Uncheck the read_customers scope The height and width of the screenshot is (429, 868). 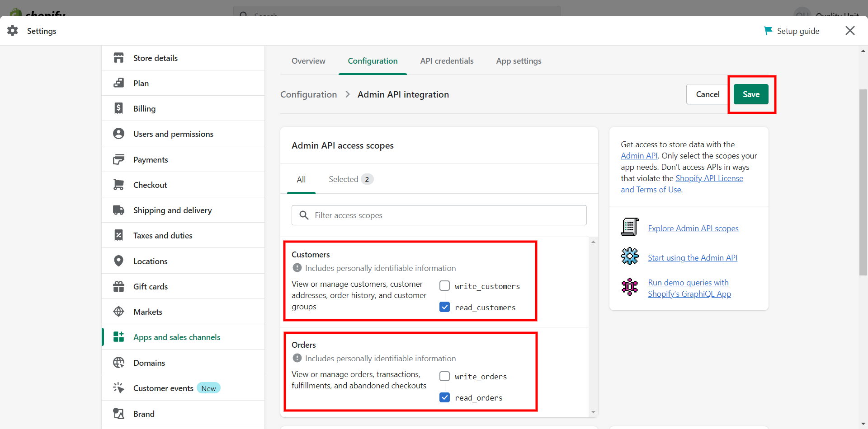coord(445,307)
